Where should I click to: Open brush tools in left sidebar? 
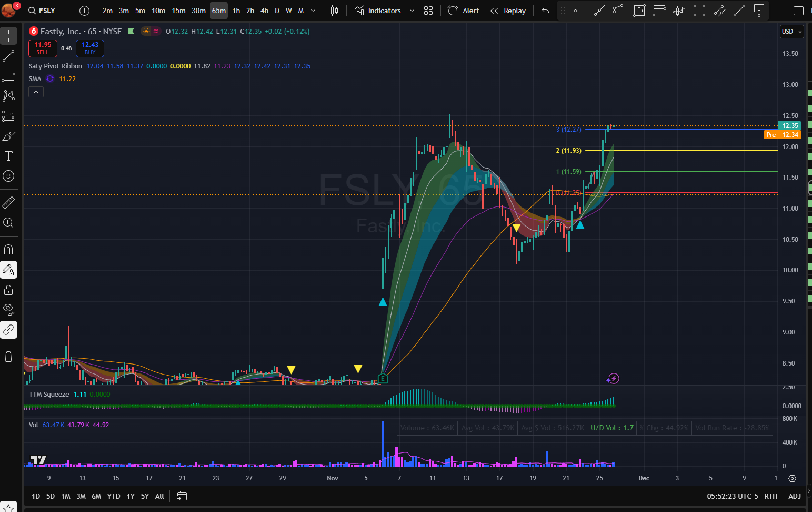(9, 136)
